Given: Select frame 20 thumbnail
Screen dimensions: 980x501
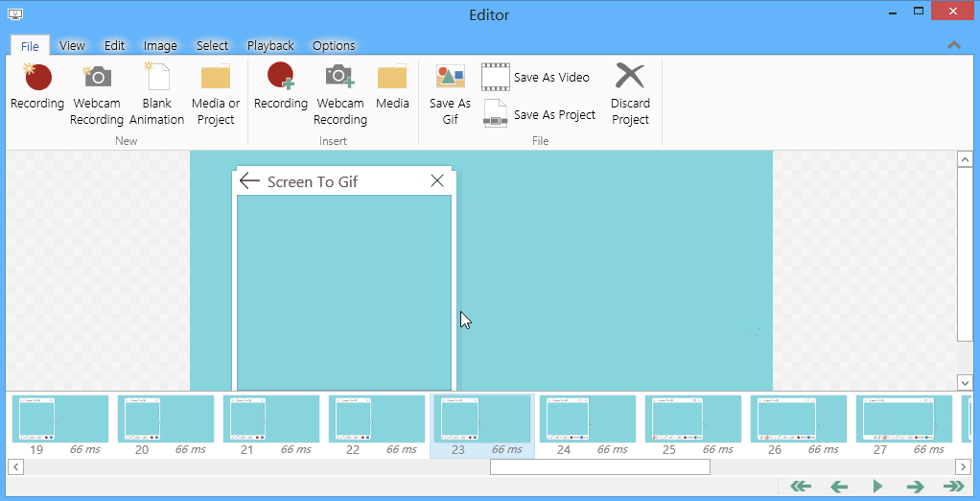Looking at the screenshot, I should point(166,425).
